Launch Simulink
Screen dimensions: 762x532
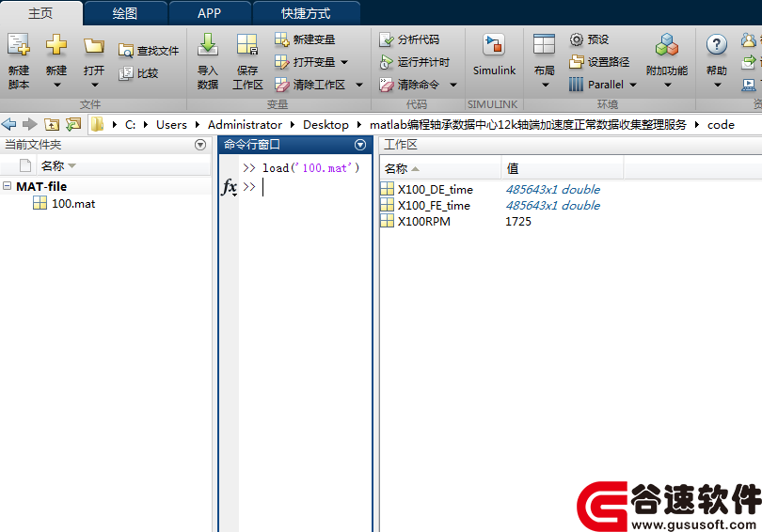tap(494, 55)
